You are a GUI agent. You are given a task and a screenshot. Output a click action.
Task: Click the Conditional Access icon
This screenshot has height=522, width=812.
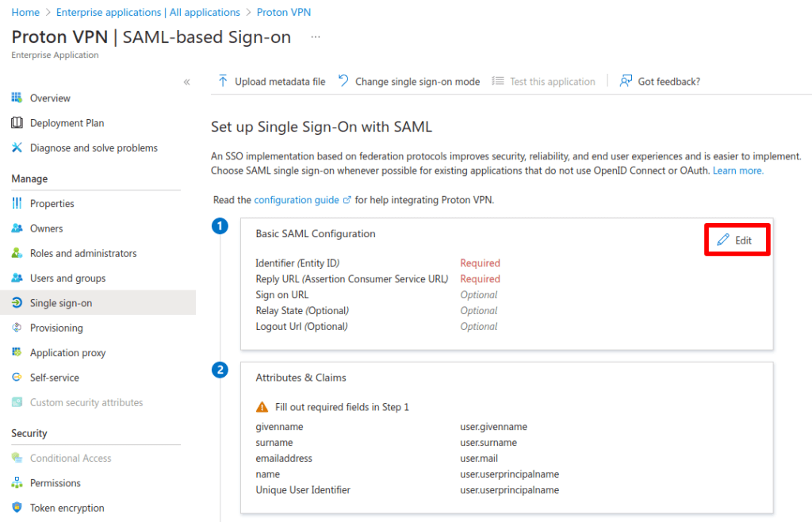17,458
